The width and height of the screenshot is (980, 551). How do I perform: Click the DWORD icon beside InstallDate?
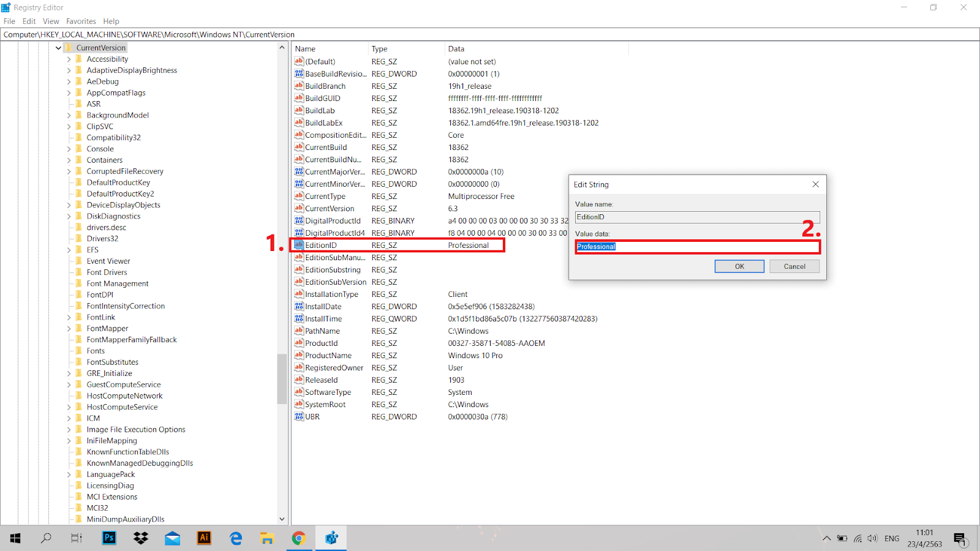click(x=298, y=306)
